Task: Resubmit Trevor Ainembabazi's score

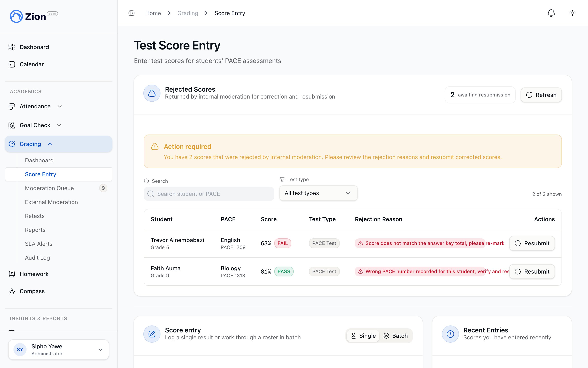Action: point(532,243)
